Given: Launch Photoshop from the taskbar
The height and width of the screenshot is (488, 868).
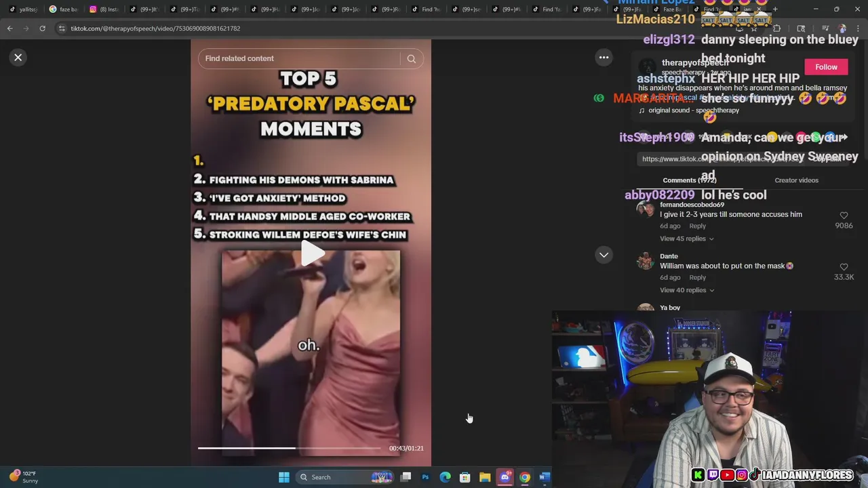Looking at the screenshot, I should click(x=425, y=477).
